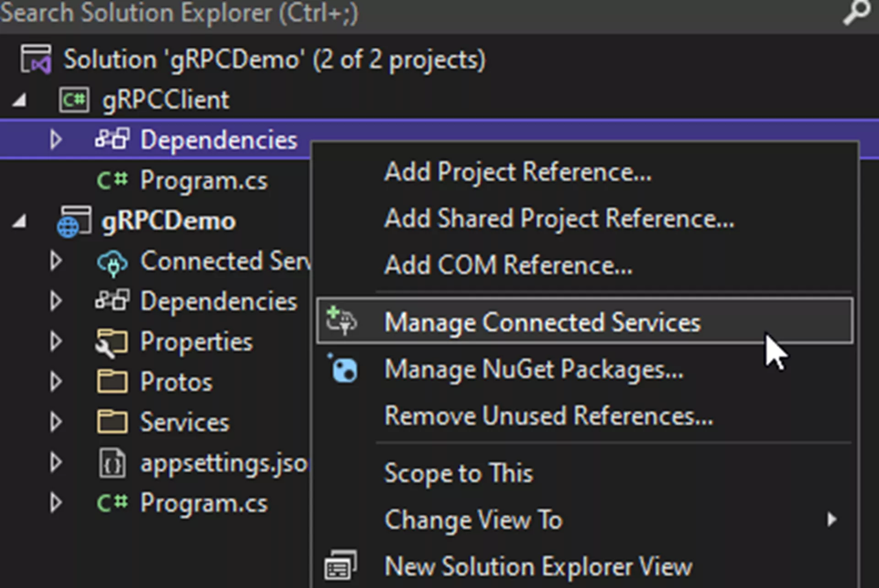Click the search magnifier icon
Screen dimensions: 879x588
(855, 12)
